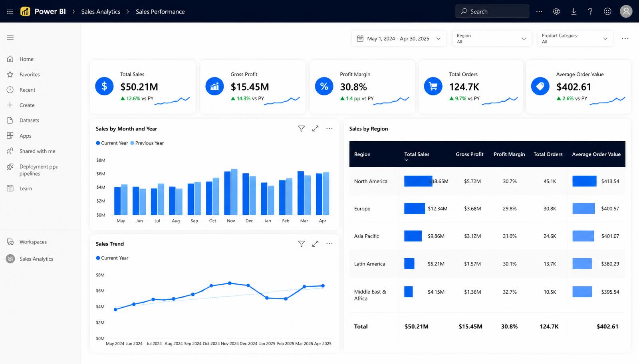Expand Sales Trend chart to focus mode
This screenshot has height=364, width=639.
316,243
